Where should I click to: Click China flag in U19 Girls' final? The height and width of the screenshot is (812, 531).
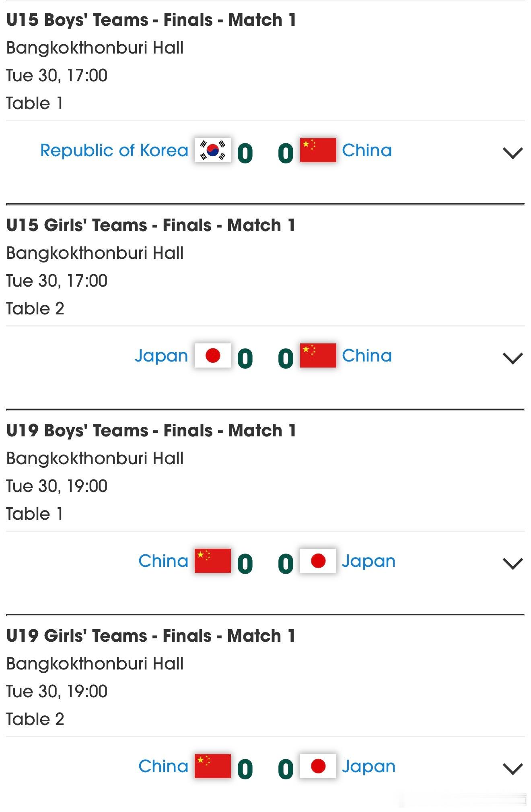point(212,766)
